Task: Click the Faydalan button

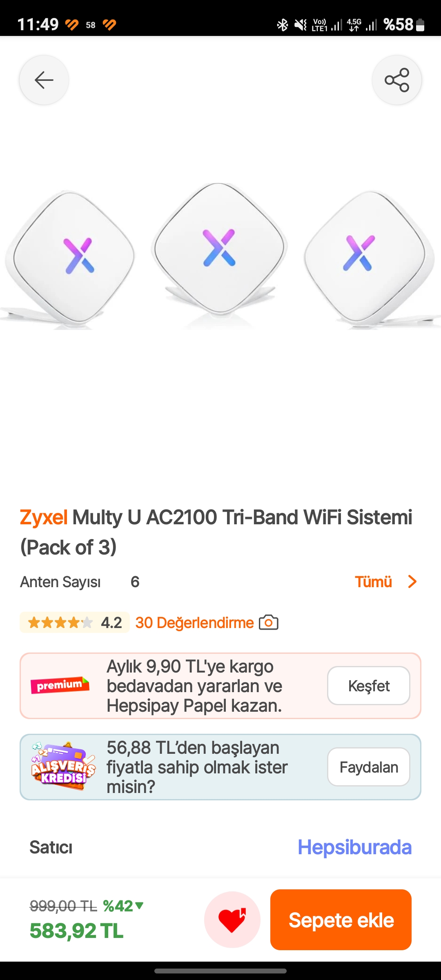Action: [369, 767]
